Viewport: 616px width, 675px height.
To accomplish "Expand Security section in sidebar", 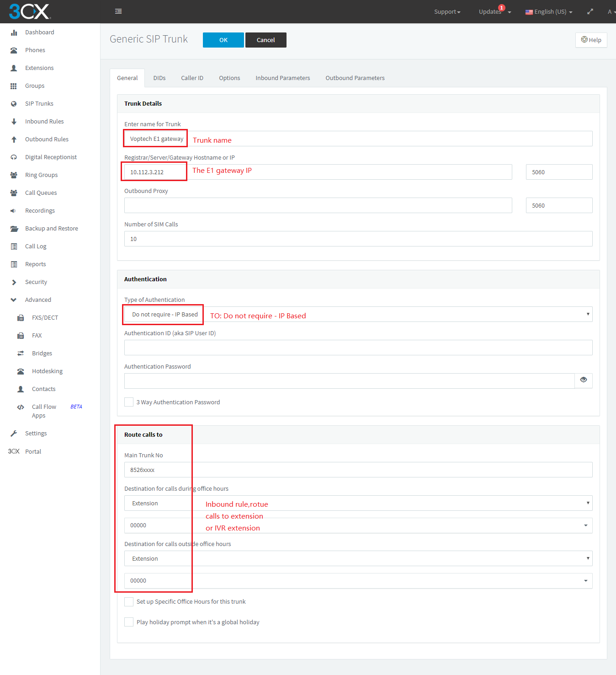I will (36, 282).
